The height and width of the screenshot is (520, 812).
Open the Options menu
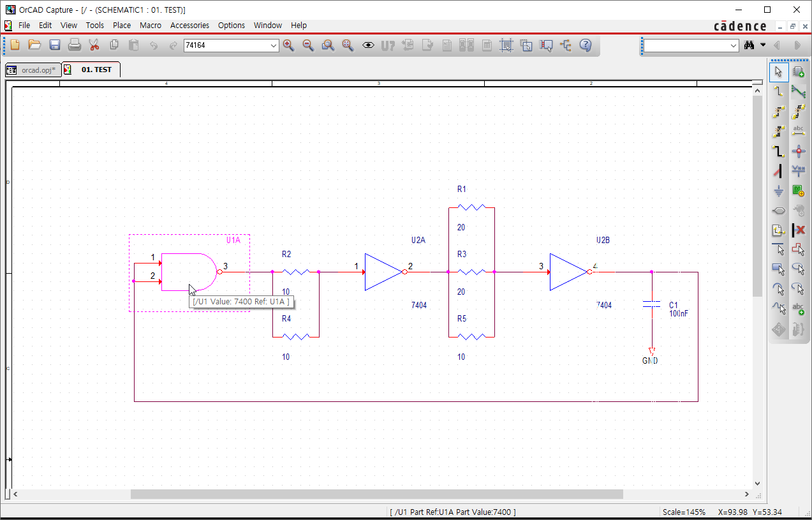point(232,26)
